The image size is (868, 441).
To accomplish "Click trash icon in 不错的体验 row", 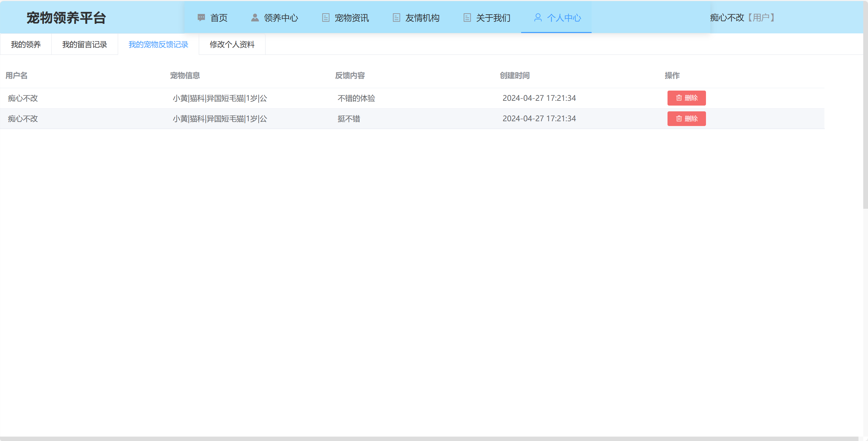I will tap(679, 98).
